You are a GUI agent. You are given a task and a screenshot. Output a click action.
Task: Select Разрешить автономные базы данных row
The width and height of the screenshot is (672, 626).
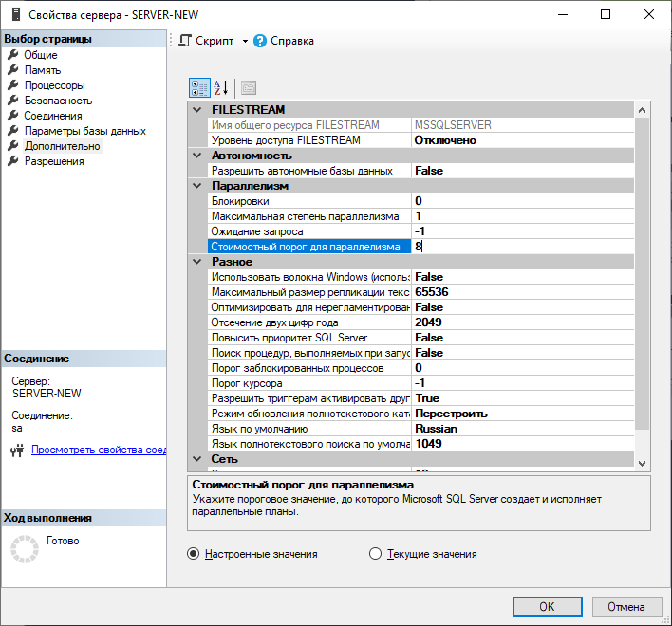[420, 171]
